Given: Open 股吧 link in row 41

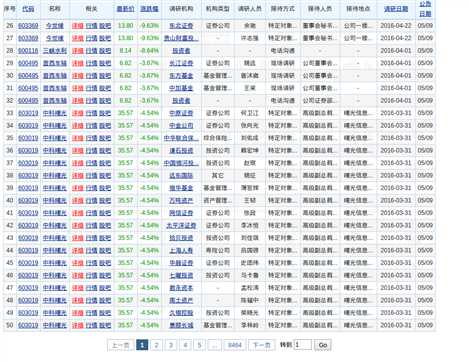Looking at the screenshot, I should [105, 213].
